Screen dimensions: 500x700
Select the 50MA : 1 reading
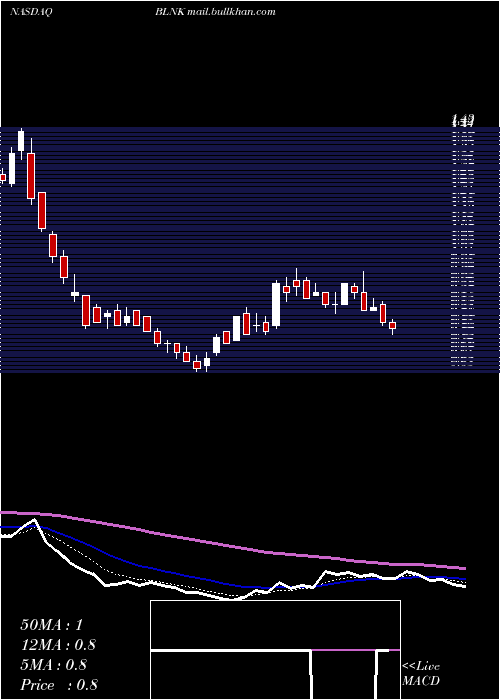click(52, 625)
